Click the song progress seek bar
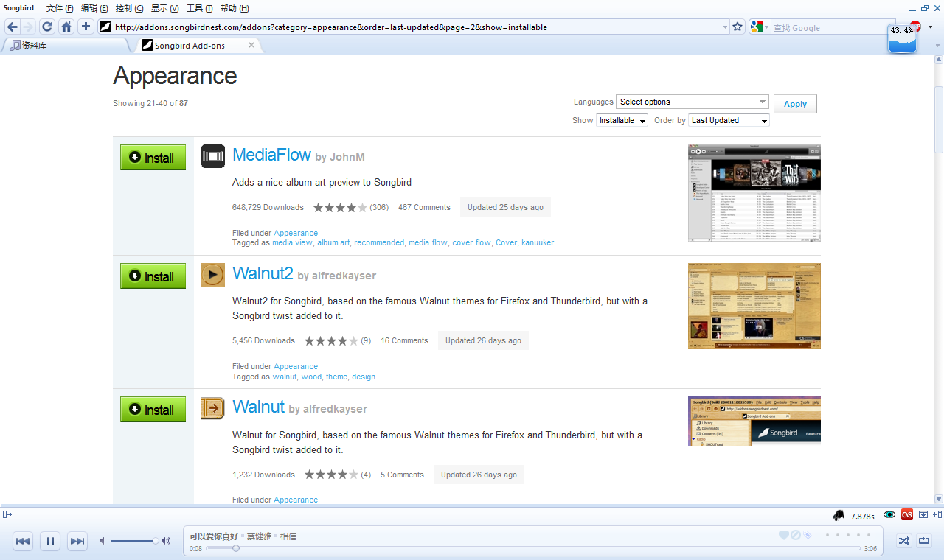 click(532, 548)
